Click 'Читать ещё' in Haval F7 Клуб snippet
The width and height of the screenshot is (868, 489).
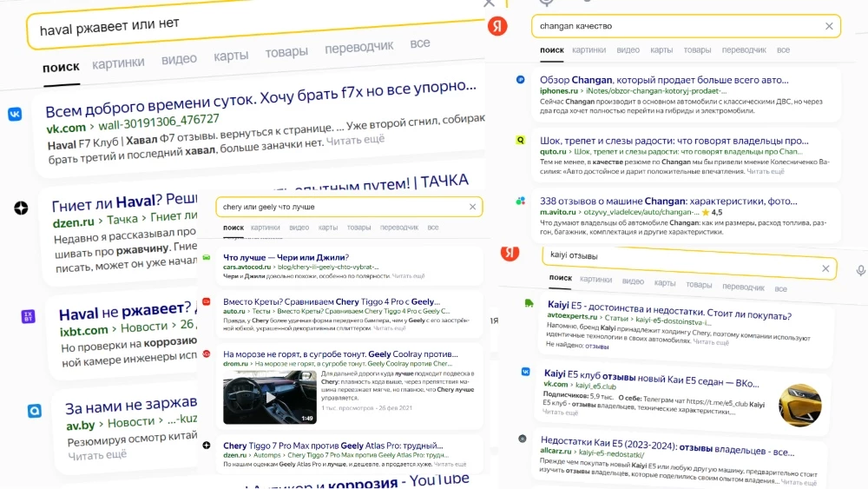355,140
